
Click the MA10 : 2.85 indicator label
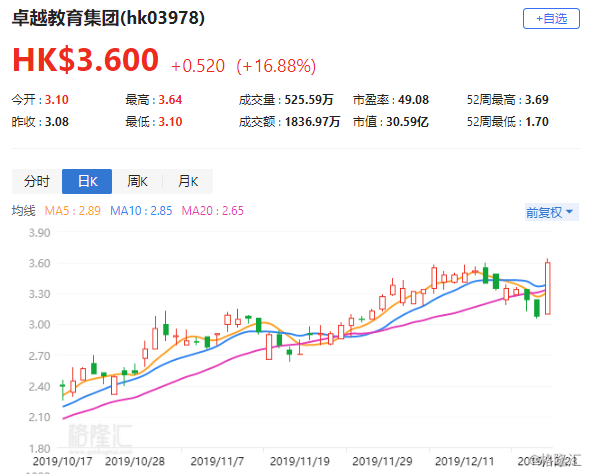click(x=141, y=211)
